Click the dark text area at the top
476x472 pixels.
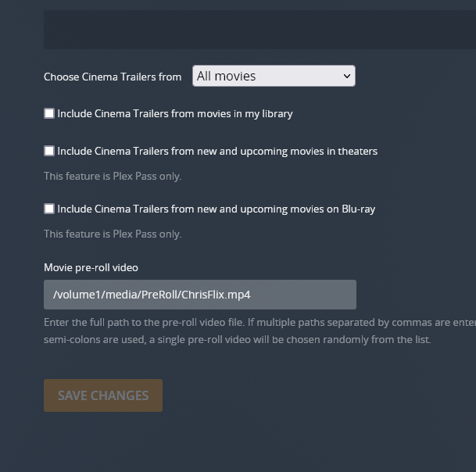258,30
